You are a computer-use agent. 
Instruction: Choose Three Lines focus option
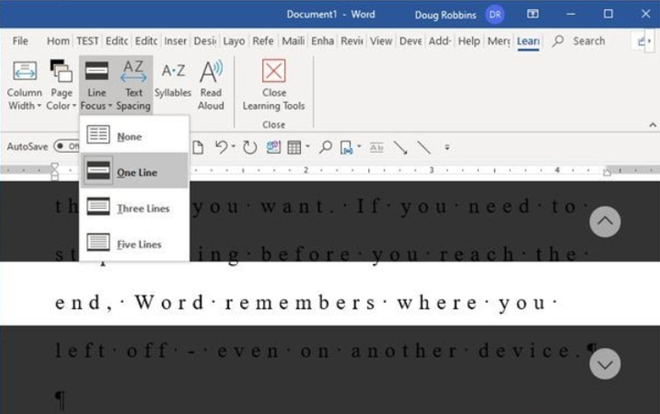click(x=134, y=207)
